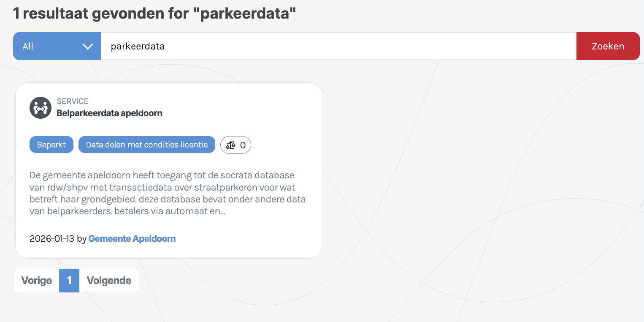
Task: Click the compare count "0" number
Action: [243, 145]
